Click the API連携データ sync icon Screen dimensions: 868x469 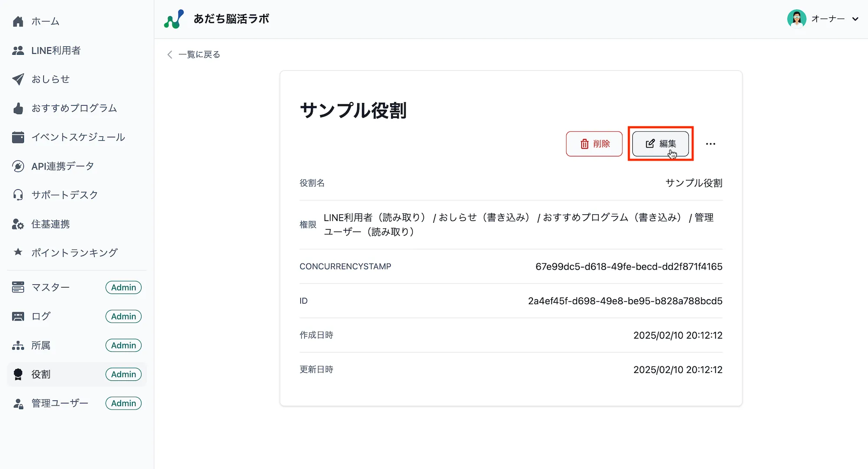(18, 166)
